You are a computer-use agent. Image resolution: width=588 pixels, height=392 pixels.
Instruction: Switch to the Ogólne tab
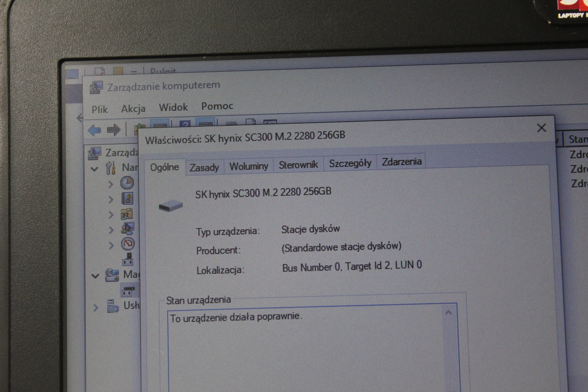tap(164, 167)
